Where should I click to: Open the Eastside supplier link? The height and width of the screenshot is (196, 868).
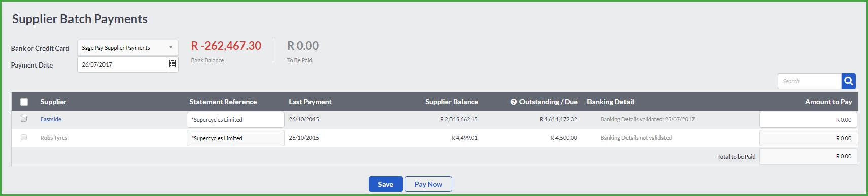51,119
